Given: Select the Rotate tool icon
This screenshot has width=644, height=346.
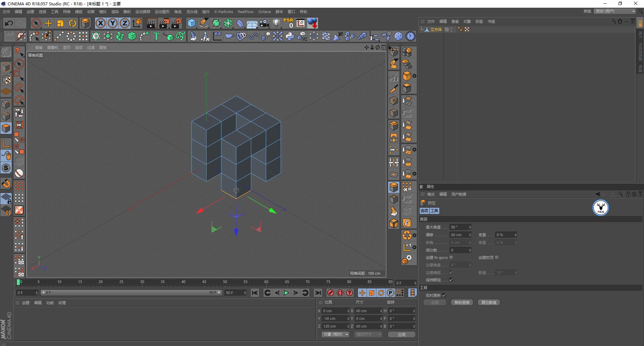Looking at the screenshot, I should coord(72,23).
